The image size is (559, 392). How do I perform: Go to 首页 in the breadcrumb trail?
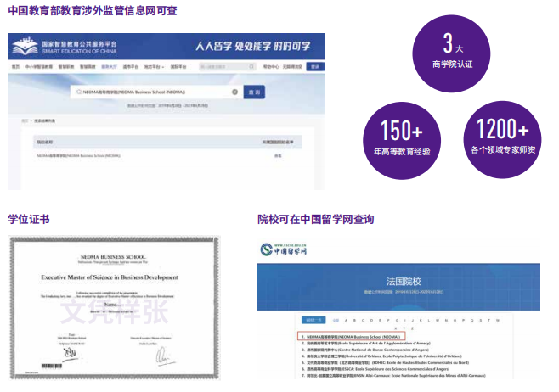(x=25, y=120)
